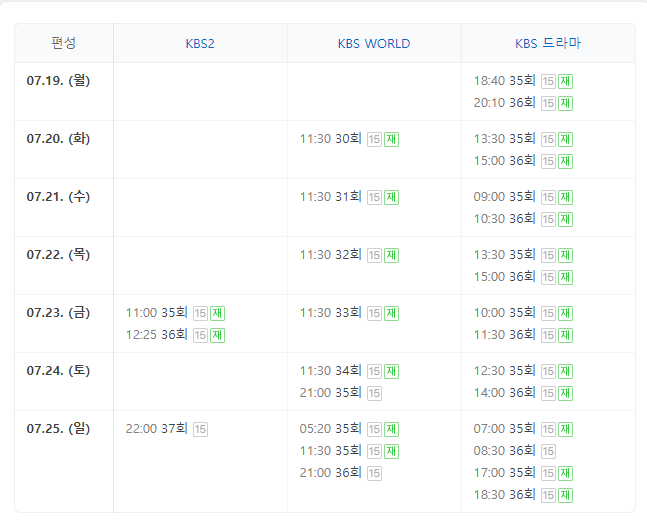This screenshot has width=647, height=527.
Task: Click 11:30 33회 KBS WORLD entry
Action: (x=331, y=312)
